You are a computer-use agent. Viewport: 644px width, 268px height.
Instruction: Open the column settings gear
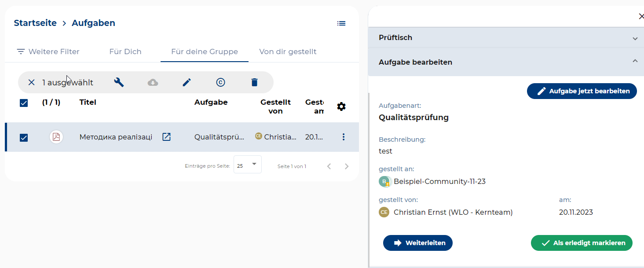click(x=341, y=106)
